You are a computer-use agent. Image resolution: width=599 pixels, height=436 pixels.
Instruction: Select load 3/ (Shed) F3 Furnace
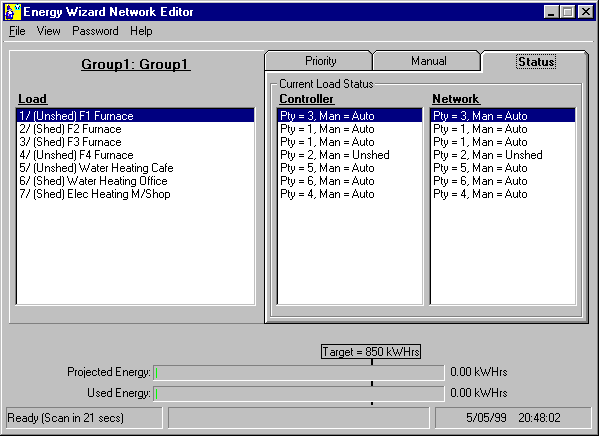click(136, 142)
